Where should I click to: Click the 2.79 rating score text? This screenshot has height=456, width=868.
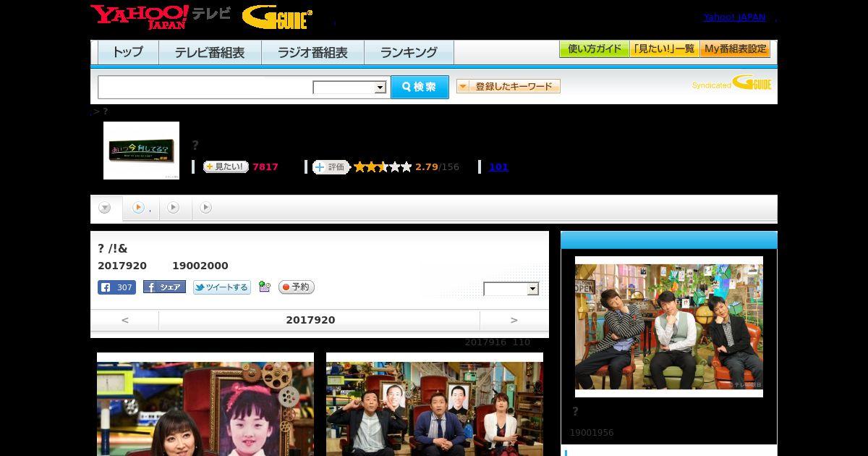point(427,167)
